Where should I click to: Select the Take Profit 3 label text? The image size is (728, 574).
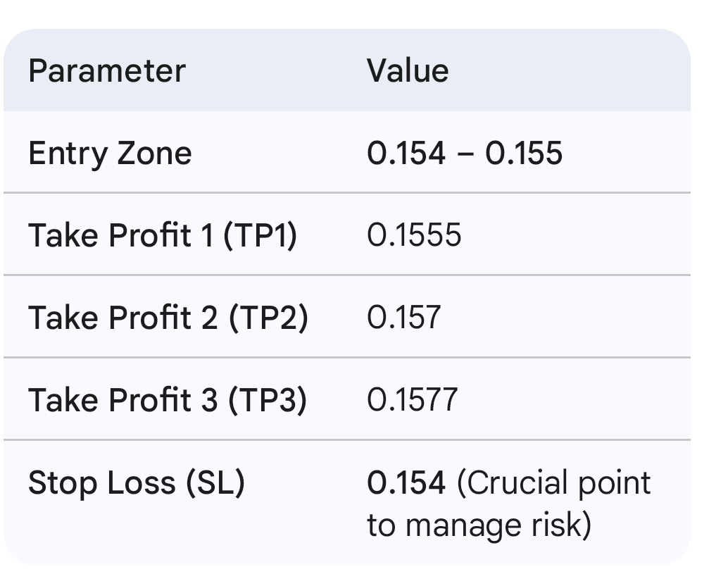(x=124, y=400)
